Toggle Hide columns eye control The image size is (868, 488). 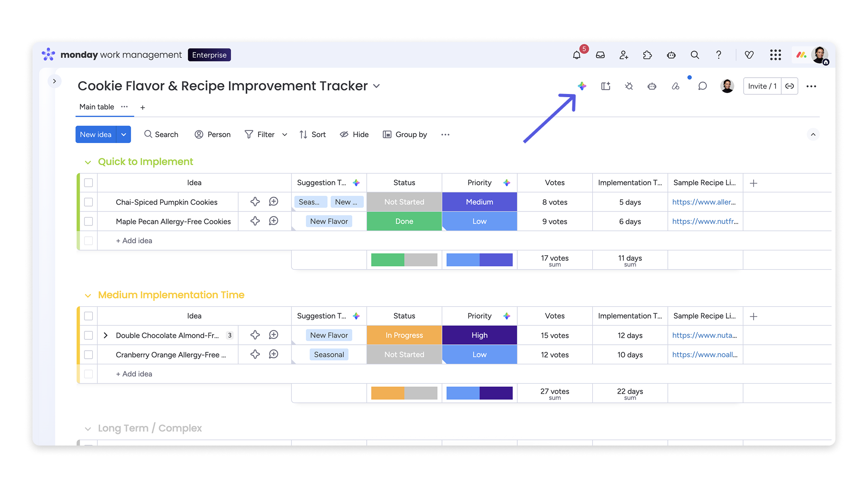pyautogui.click(x=354, y=134)
